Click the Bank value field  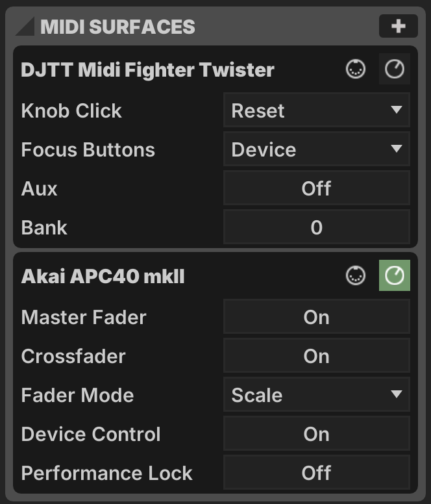[x=317, y=227]
